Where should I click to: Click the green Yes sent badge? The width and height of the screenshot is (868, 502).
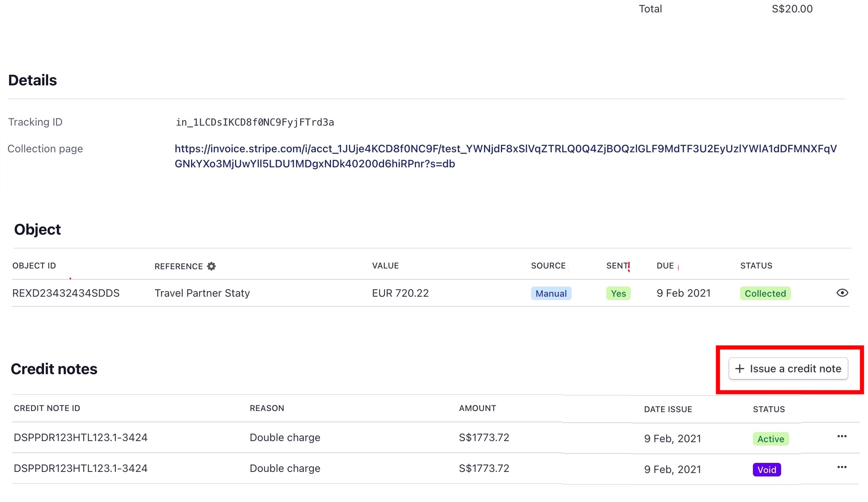[x=618, y=293]
